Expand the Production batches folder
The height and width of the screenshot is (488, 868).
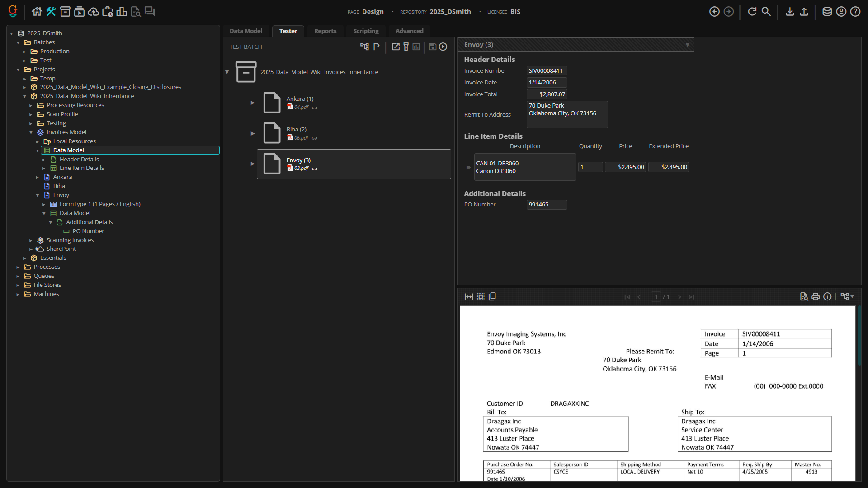[25, 52]
